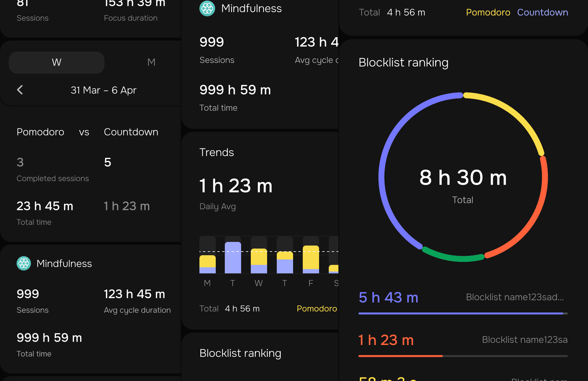588x381 pixels.
Task: Click Blocklist ranking heading in the middle column
Action: click(240, 353)
